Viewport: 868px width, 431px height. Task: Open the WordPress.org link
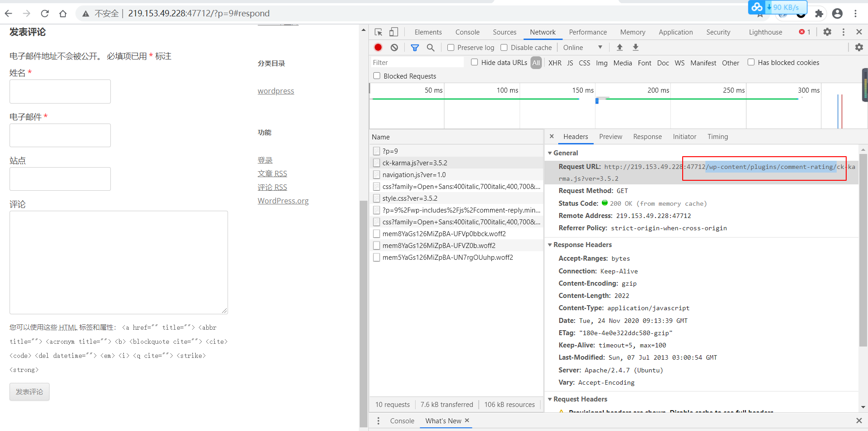click(283, 201)
